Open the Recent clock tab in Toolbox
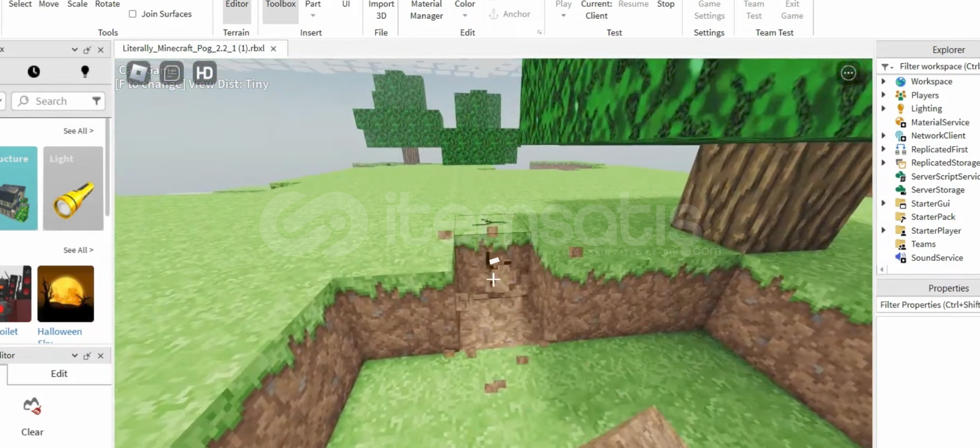 34,72
